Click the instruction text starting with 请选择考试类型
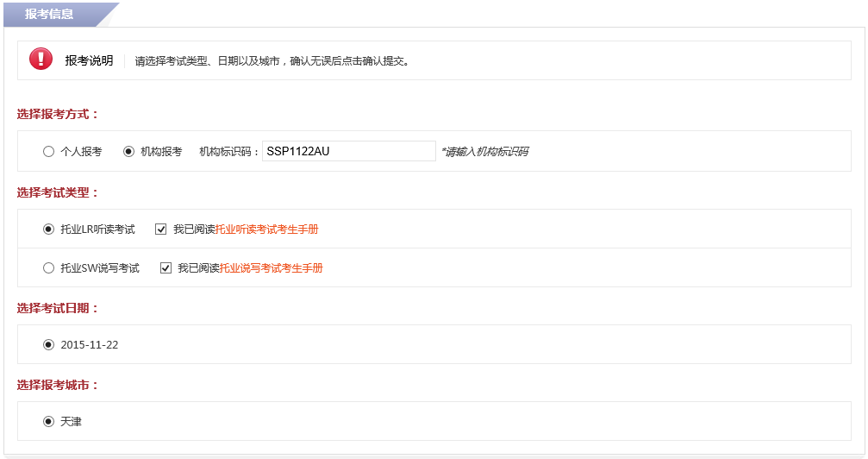Screen dimensions: 868x459 pos(272,61)
